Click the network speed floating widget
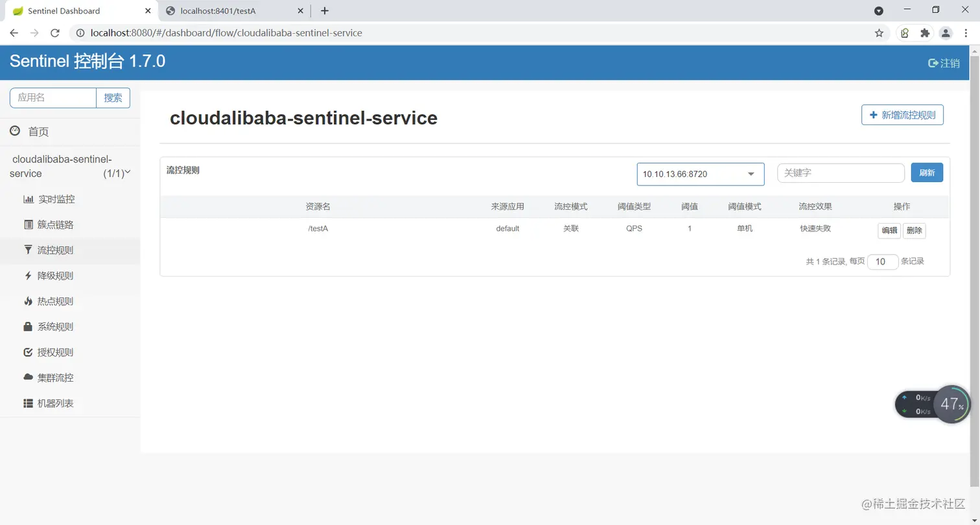This screenshot has width=980, height=525. click(x=916, y=404)
